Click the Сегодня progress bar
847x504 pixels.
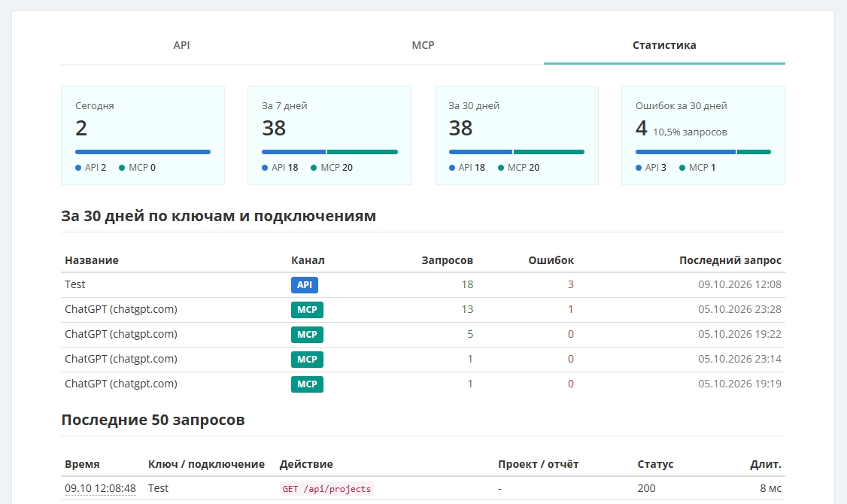(x=143, y=152)
